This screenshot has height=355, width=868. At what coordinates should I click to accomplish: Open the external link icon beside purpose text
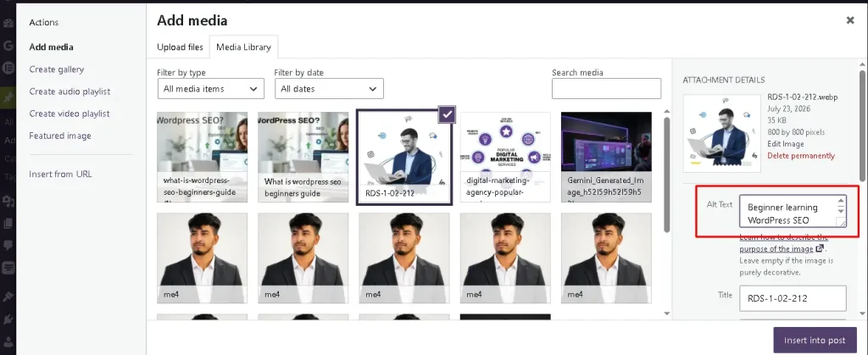pyautogui.click(x=820, y=248)
